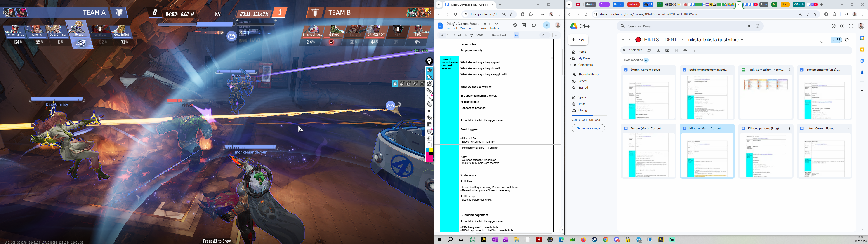This screenshot has width=868, height=244.
Task: Open Shared with me in Drive
Action: pos(588,75)
